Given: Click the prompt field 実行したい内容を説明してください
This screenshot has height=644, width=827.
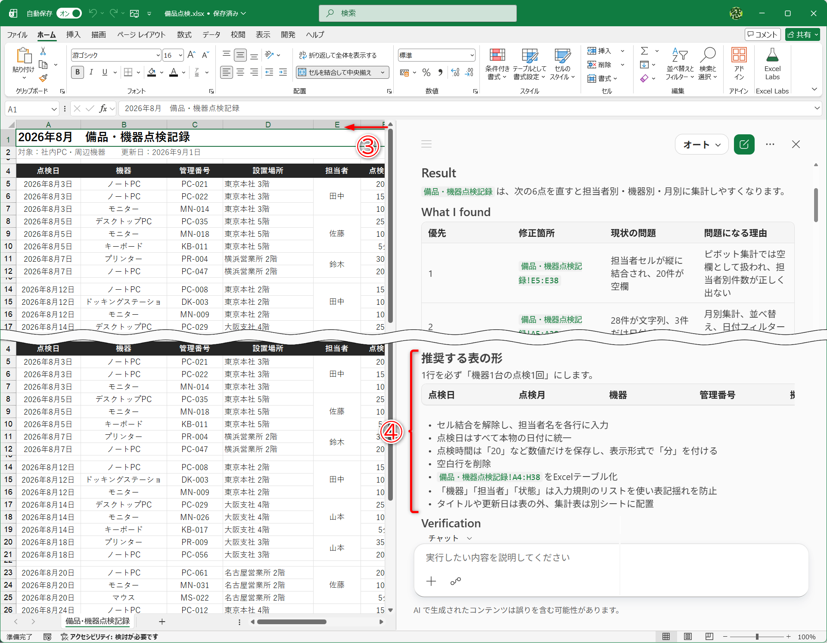Looking at the screenshot, I should tap(611, 558).
